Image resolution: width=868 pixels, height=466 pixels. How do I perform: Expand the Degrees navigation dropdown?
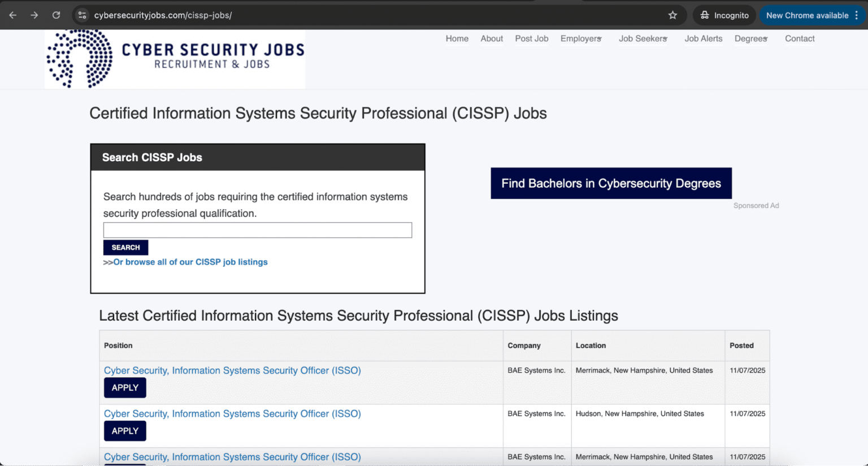click(x=750, y=38)
